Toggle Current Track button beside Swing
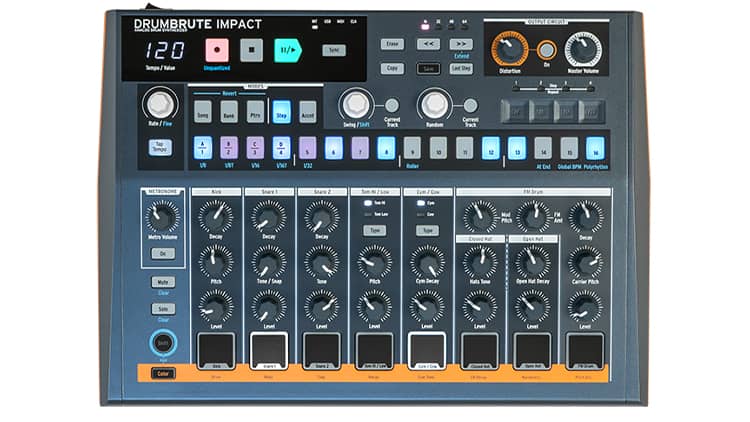750x422 pixels. click(392, 105)
